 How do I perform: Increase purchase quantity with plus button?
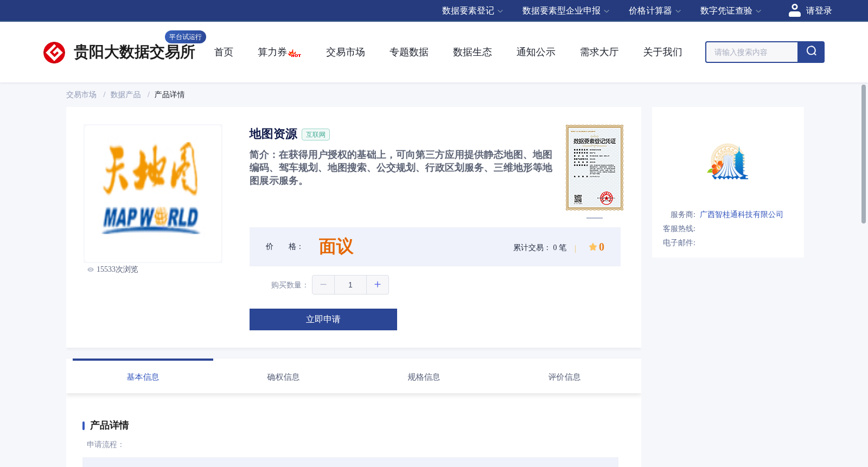(x=378, y=285)
